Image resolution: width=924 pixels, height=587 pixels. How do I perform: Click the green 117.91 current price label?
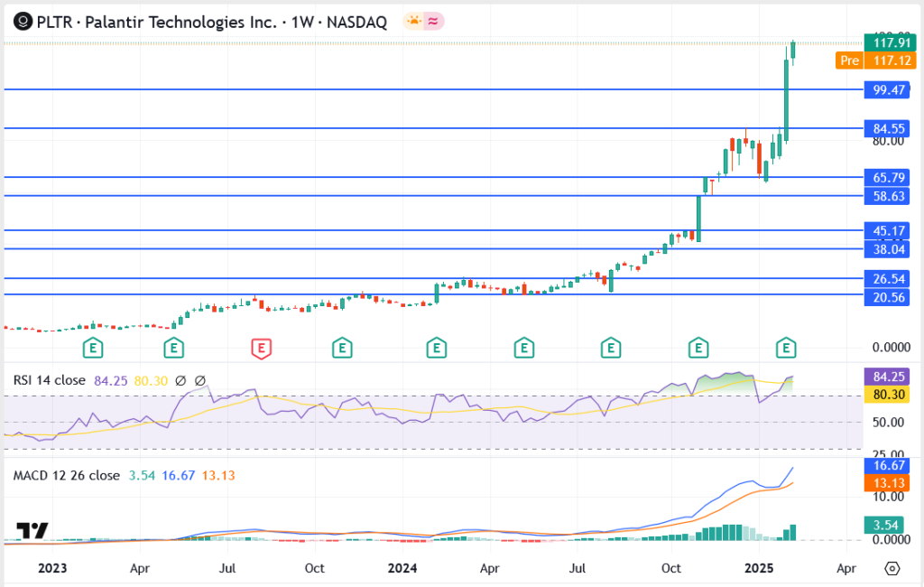pos(888,42)
